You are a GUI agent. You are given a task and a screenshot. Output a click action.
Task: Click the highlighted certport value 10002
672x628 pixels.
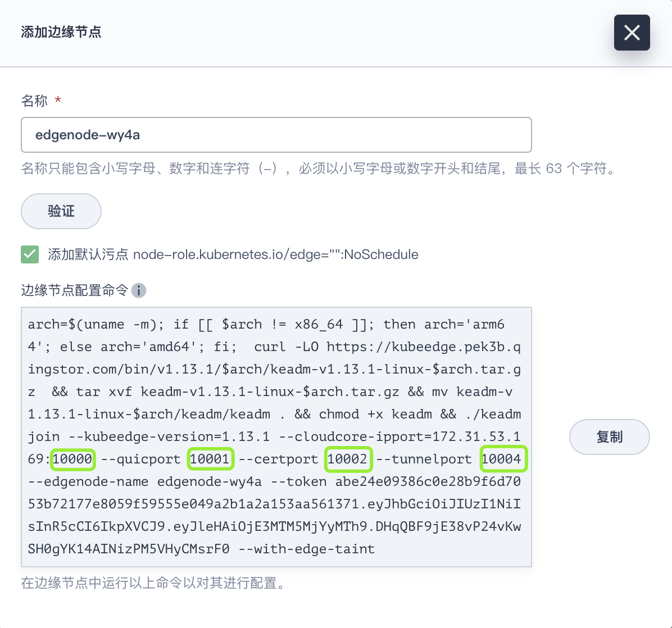tap(348, 459)
